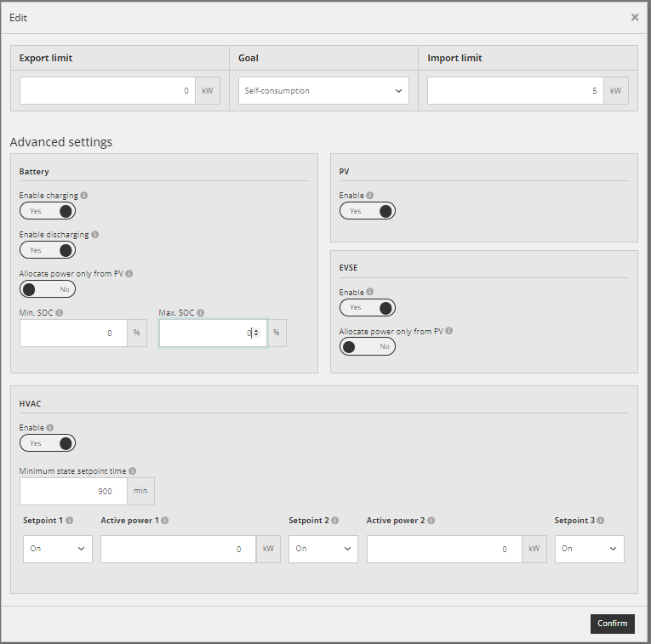View Min. SOC info tooltip icon
The width and height of the screenshot is (651, 644).
[x=60, y=313]
